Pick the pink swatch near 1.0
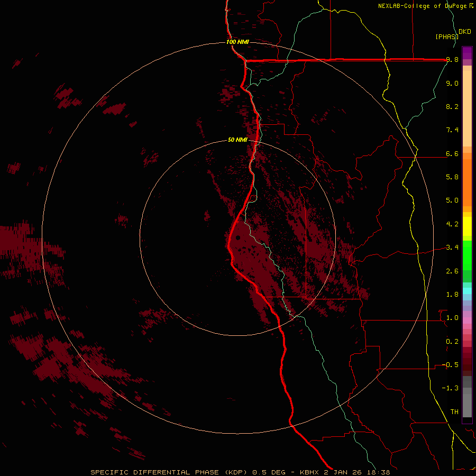476x476 pixels. point(467,321)
